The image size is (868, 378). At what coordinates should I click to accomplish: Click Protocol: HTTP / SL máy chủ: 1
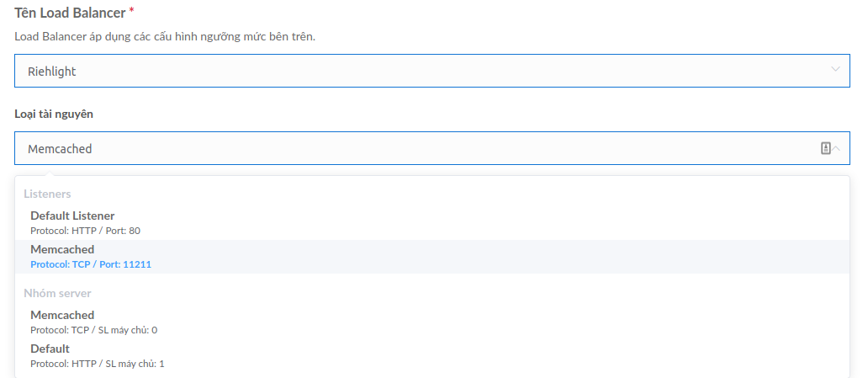click(x=98, y=365)
